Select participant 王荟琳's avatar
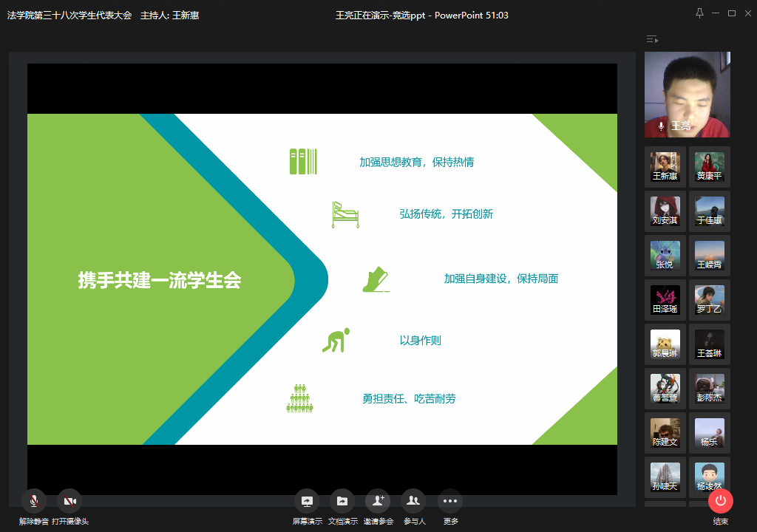 710,344
